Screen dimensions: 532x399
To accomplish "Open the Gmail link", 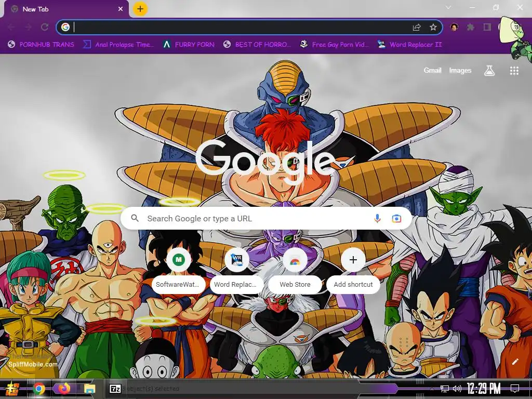I will (432, 70).
